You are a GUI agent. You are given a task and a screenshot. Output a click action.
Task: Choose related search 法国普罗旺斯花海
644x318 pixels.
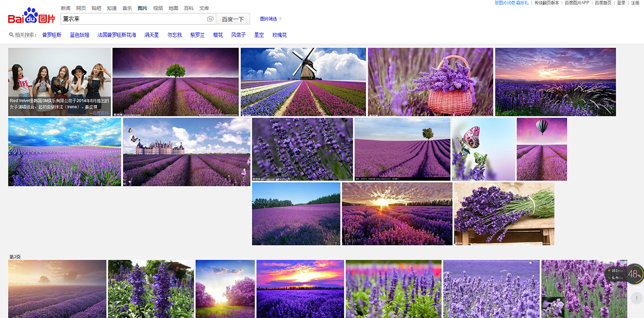(x=116, y=35)
